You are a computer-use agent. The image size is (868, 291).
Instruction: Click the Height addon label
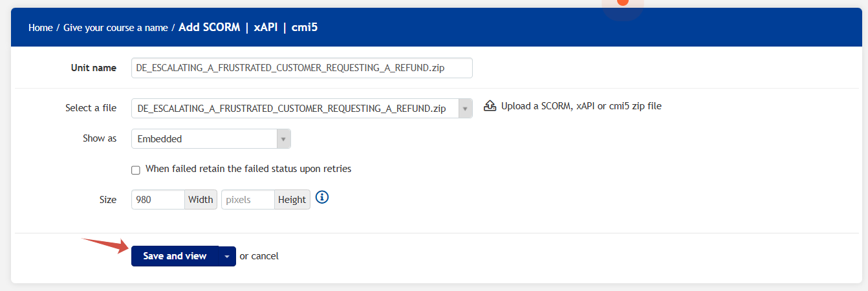click(x=292, y=200)
